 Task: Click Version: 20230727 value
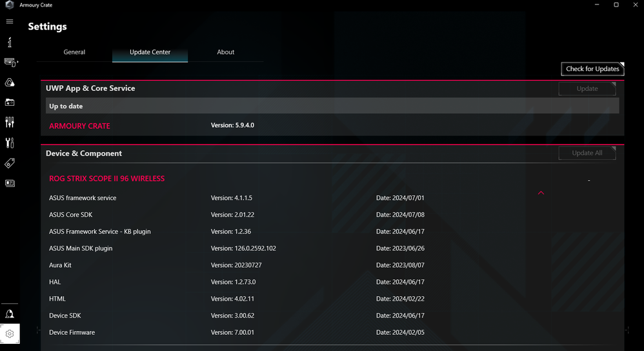click(236, 265)
